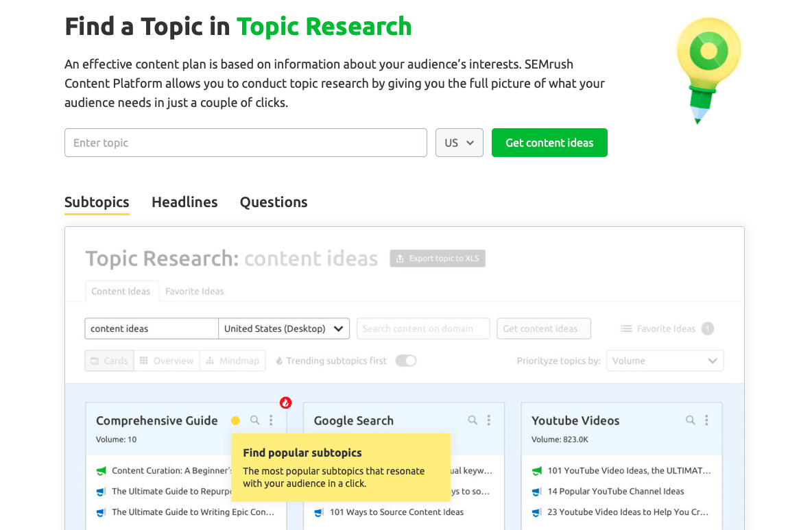Switch to Cards view

coord(109,361)
